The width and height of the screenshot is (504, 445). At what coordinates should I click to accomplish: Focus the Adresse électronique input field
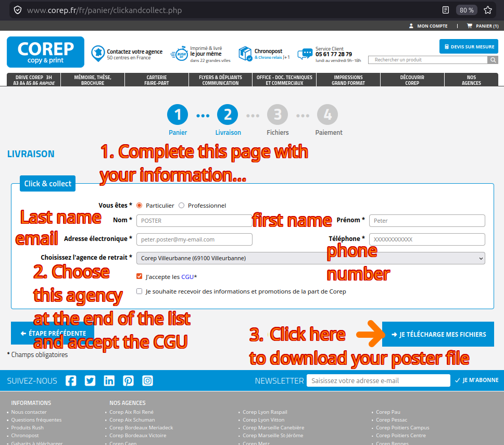[194, 239]
